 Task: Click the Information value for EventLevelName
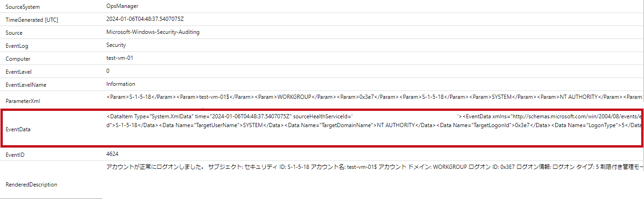(x=121, y=84)
